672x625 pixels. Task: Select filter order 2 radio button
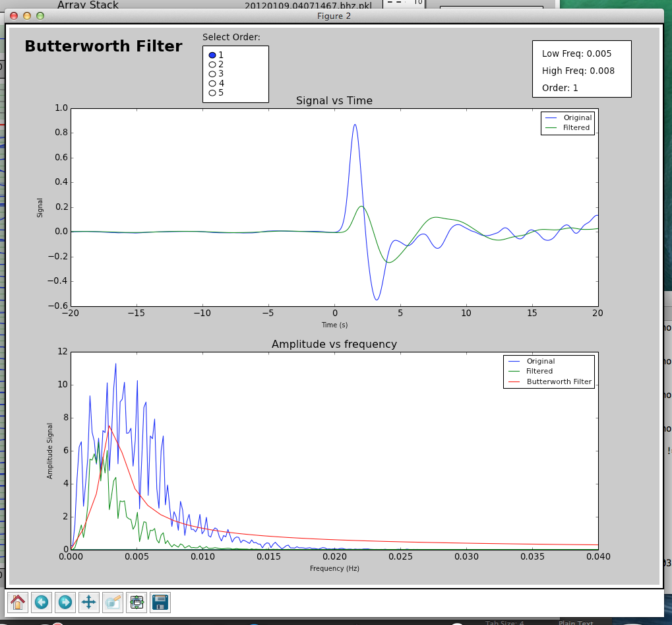(x=212, y=64)
